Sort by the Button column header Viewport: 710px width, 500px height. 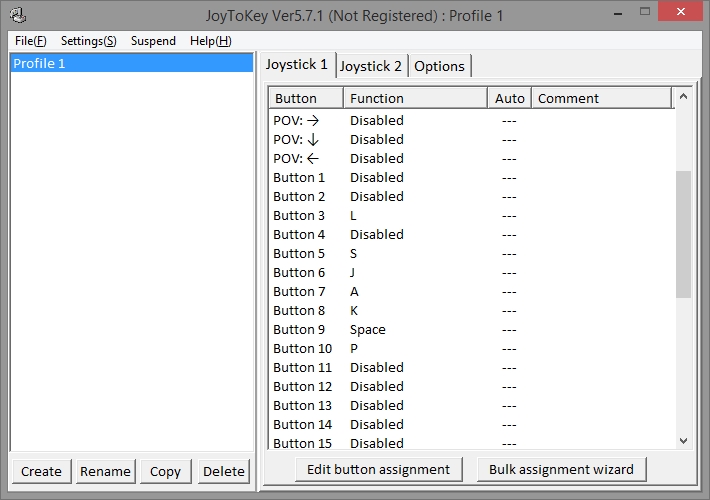306,98
